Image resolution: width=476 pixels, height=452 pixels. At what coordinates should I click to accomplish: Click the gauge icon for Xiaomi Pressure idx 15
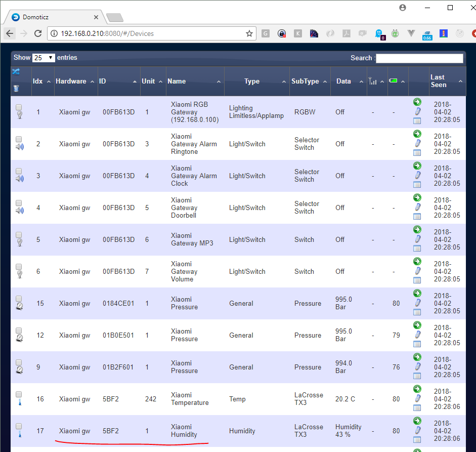(x=19, y=306)
